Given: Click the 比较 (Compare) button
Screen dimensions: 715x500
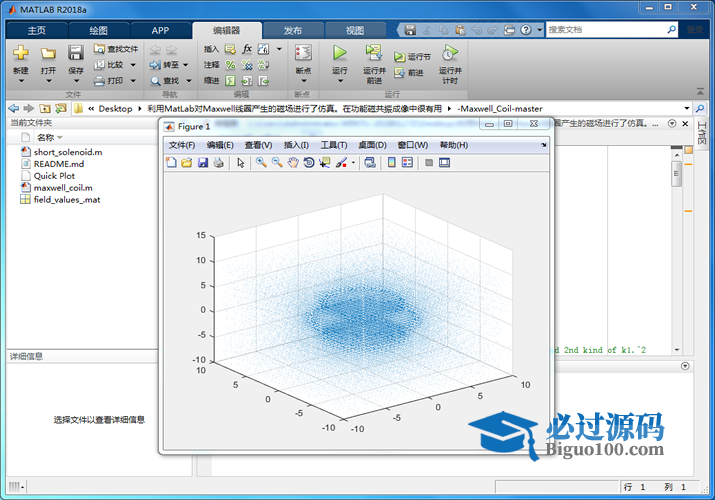Looking at the screenshot, I should 109,65.
